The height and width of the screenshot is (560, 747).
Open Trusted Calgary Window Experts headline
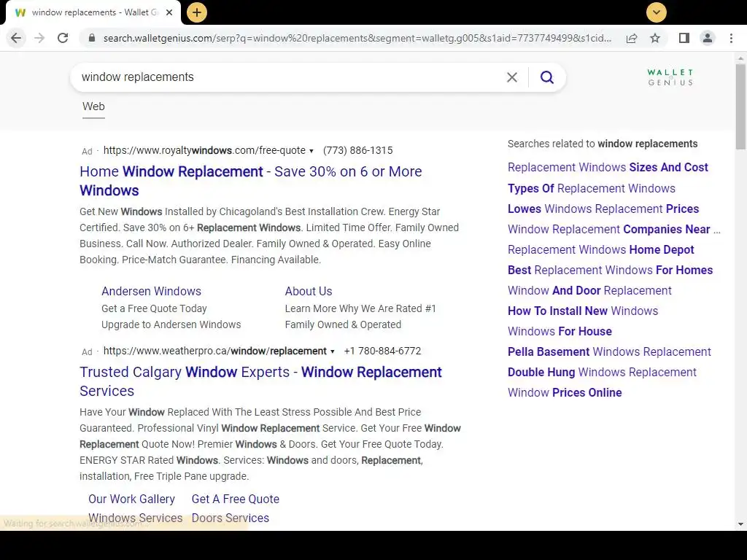260,381
